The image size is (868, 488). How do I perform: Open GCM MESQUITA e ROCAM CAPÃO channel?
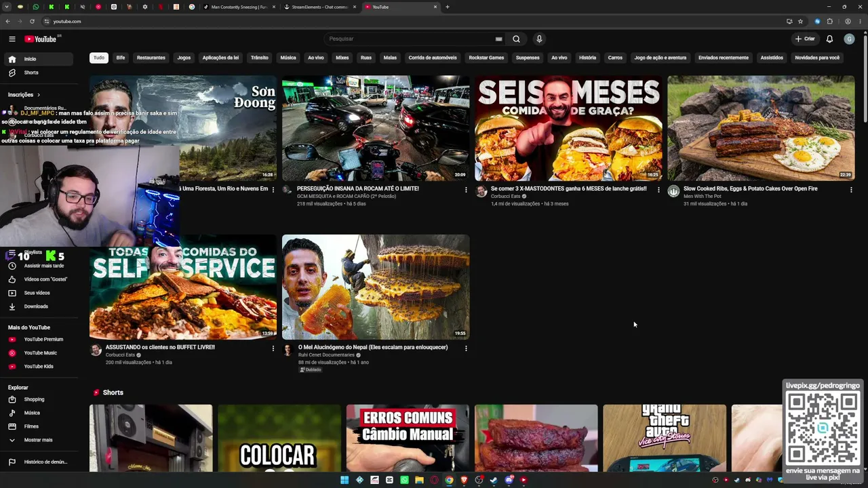[347, 197]
